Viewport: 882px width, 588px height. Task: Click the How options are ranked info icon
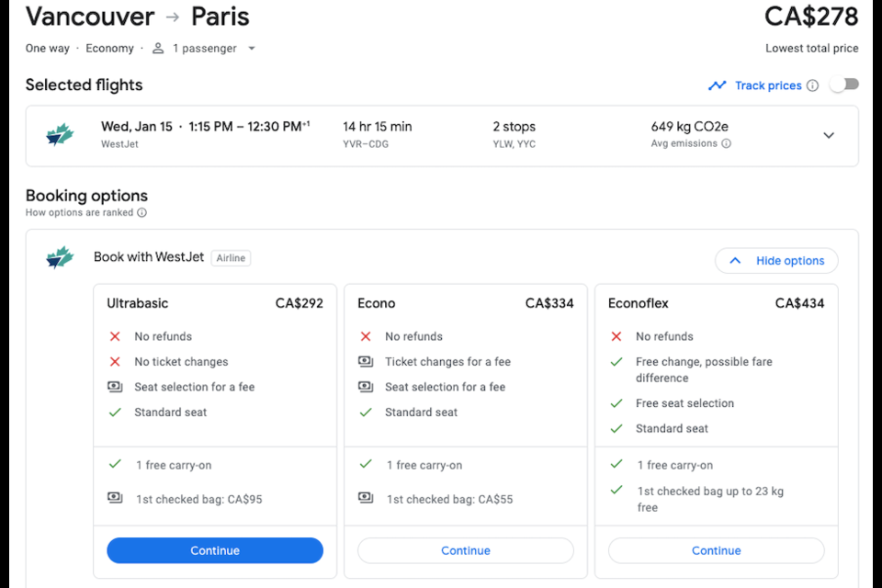point(141,213)
